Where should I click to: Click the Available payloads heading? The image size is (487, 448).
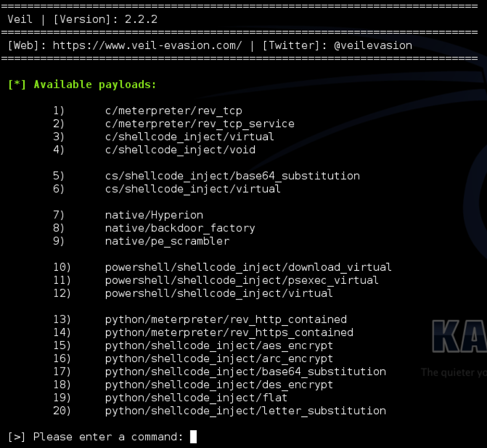(95, 84)
